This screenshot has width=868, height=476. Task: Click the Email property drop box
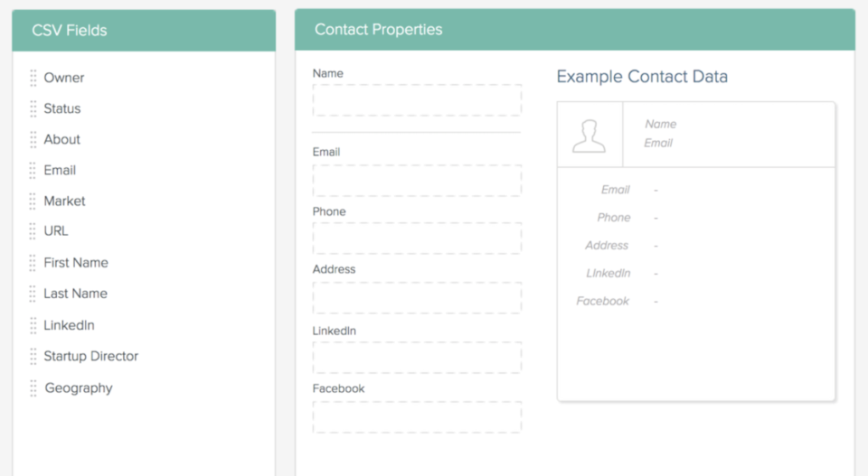point(417,181)
